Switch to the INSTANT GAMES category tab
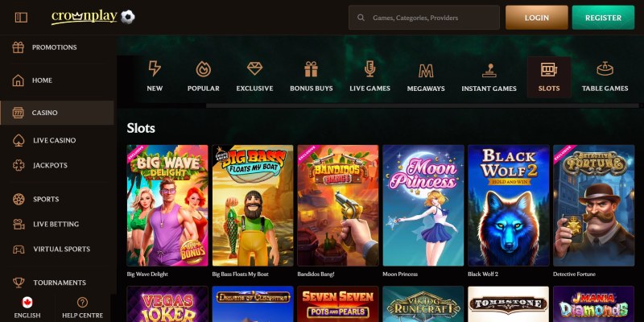The image size is (644, 322). [489, 89]
